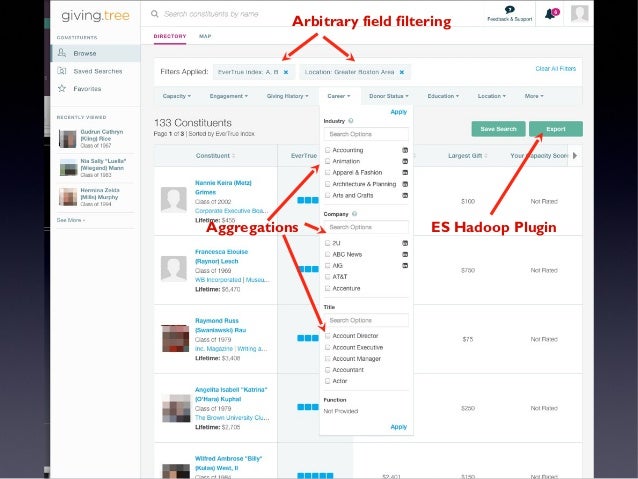The width and height of the screenshot is (638, 479).
Task: Click the Export button
Action: 556,129
